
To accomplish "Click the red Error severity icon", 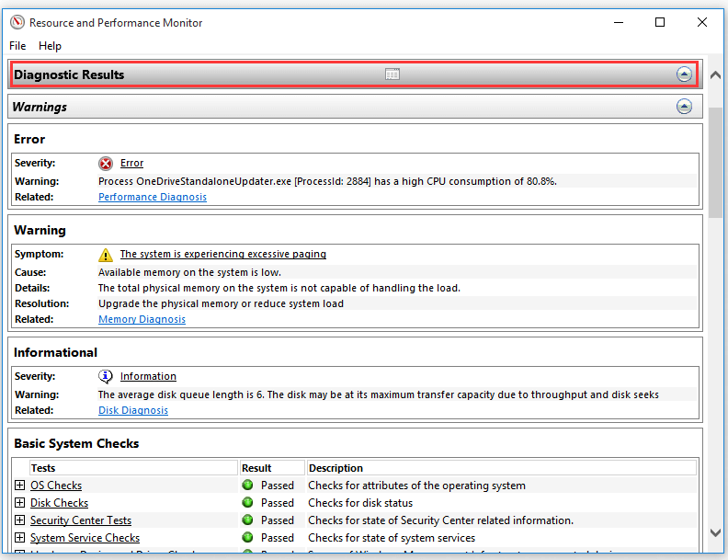I will click(x=106, y=164).
